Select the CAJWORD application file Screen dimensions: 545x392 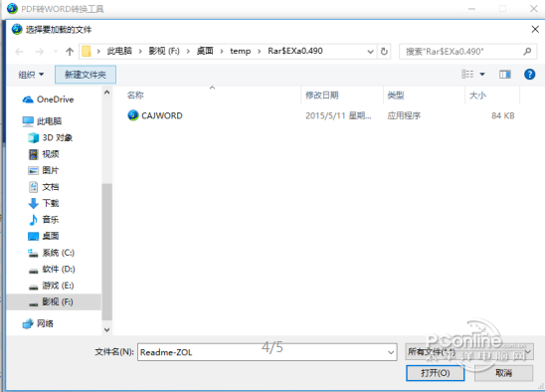coord(155,115)
